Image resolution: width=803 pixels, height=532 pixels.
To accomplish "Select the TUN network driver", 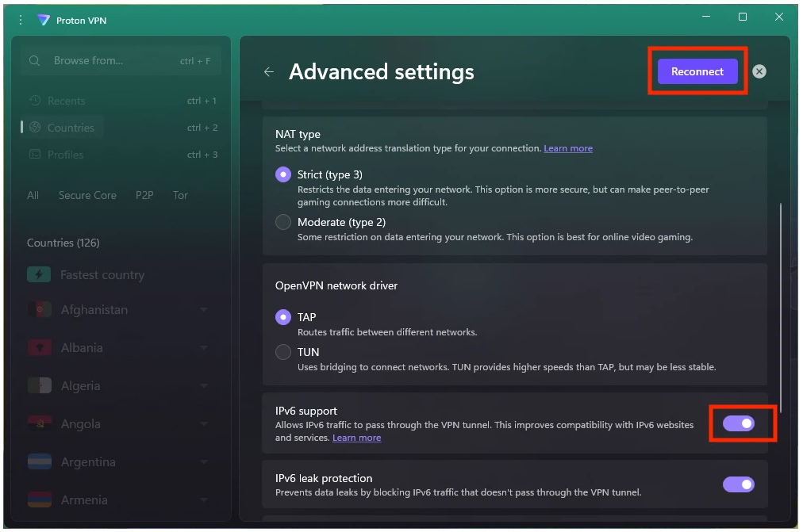I will pyautogui.click(x=283, y=352).
